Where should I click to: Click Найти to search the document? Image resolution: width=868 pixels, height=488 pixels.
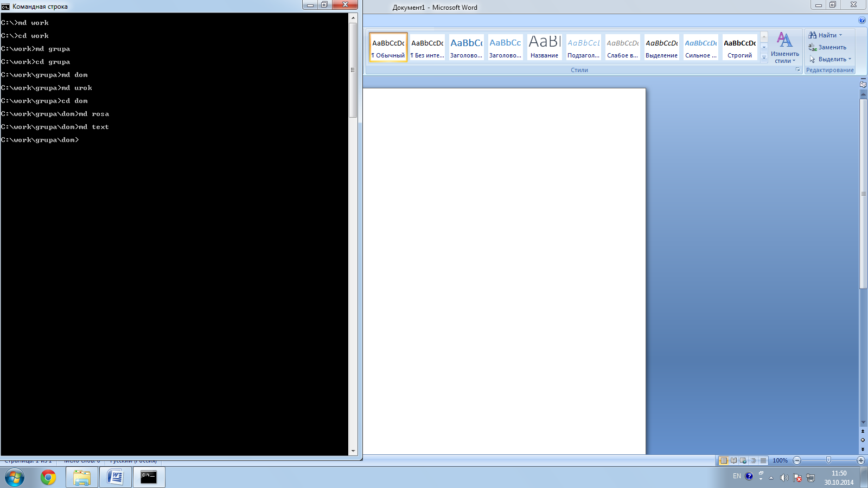(826, 35)
